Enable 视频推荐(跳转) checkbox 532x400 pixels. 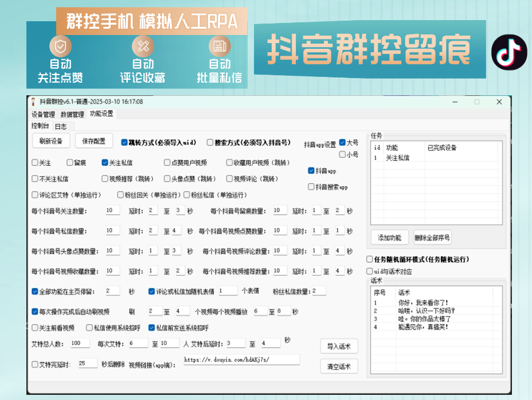coord(105,178)
